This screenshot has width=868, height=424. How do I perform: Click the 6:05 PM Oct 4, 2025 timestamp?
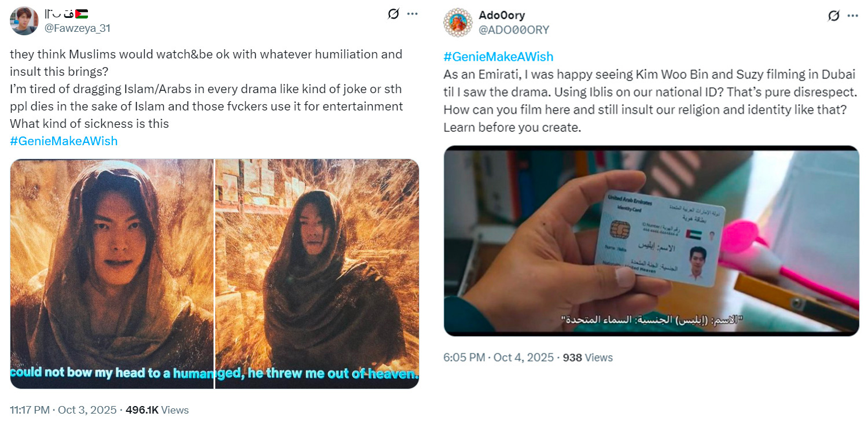coord(499,357)
